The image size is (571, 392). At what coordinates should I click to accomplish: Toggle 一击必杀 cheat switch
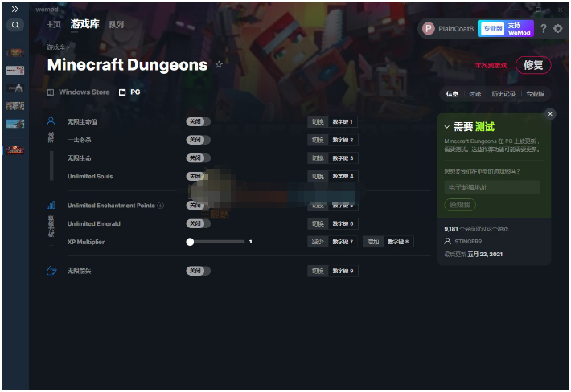click(x=198, y=140)
